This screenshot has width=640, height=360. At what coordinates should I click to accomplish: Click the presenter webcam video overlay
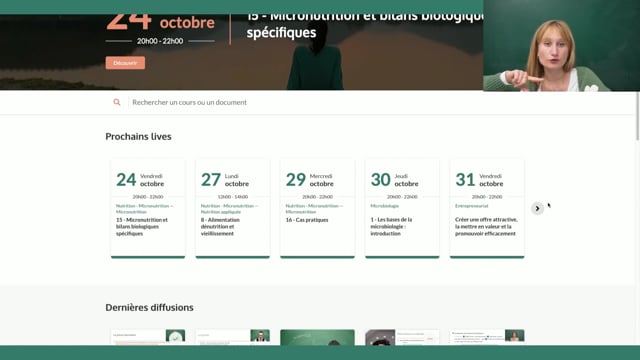click(x=561, y=45)
